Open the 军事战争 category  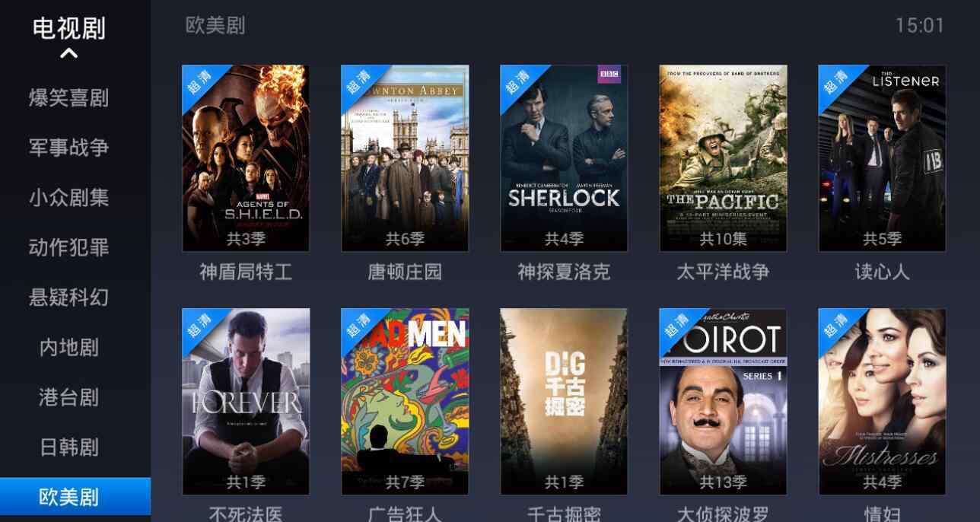tap(69, 148)
